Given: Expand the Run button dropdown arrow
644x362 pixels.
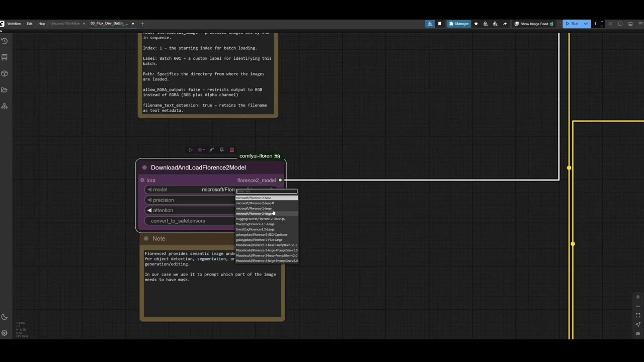Looking at the screenshot, I should pos(586,24).
